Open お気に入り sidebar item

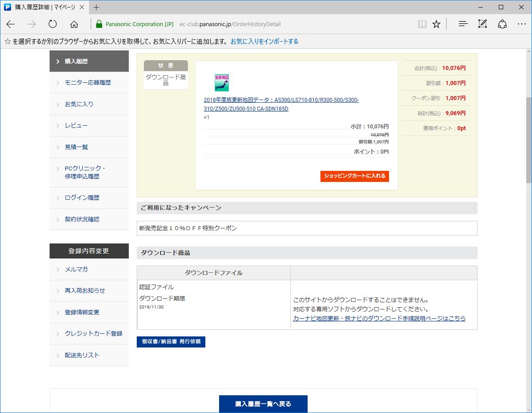[x=89, y=104]
